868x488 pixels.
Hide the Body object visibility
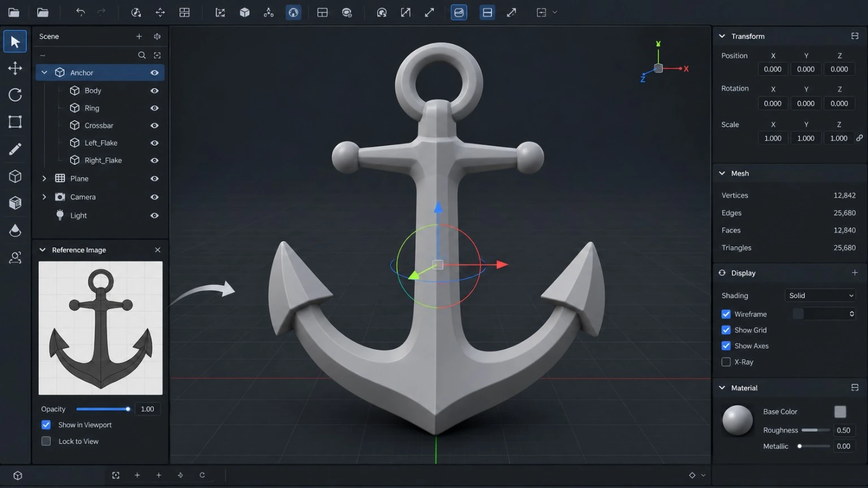(x=154, y=90)
